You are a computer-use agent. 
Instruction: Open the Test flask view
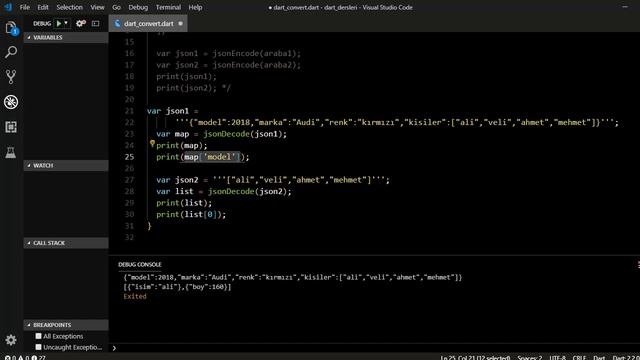[x=11, y=152]
